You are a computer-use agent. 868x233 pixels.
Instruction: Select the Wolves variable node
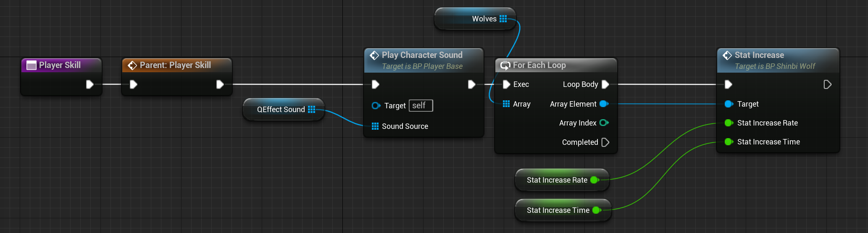475,18
